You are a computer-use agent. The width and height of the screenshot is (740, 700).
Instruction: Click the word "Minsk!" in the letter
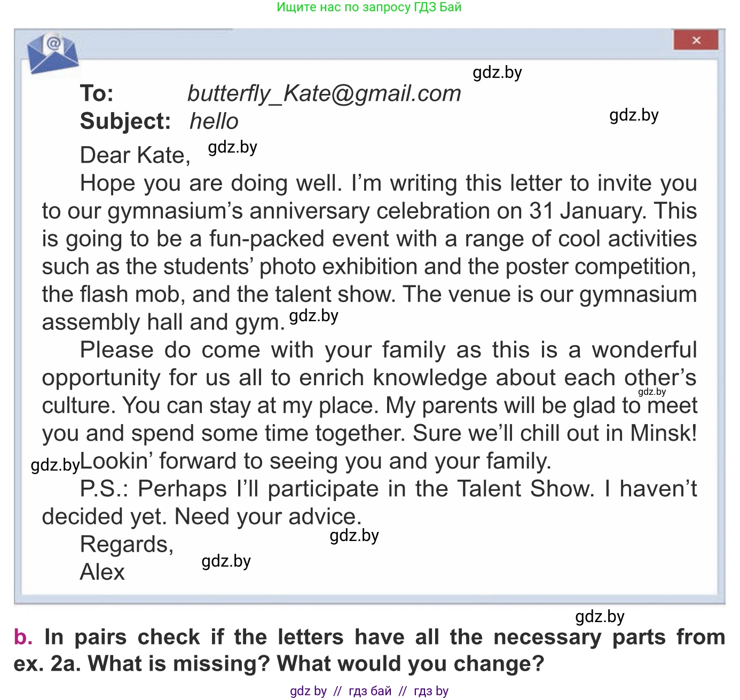tap(664, 433)
